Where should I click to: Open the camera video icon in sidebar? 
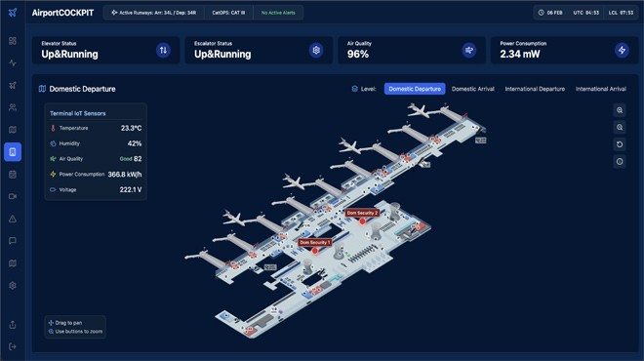tap(13, 196)
